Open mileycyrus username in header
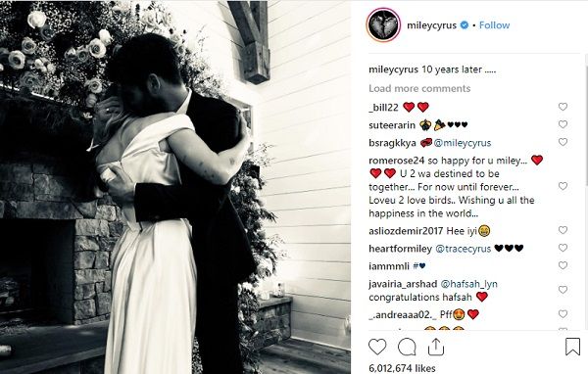Screen dimensions: 588x374 [x=431, y=25]
